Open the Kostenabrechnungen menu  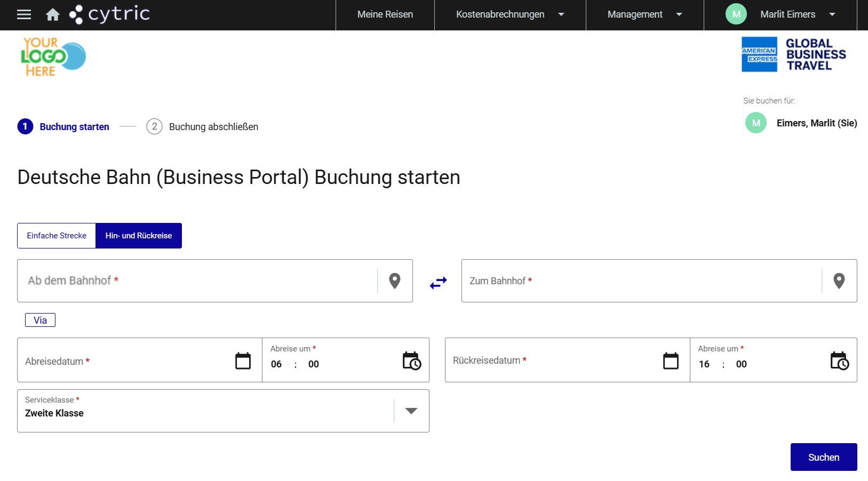(510, 14)
